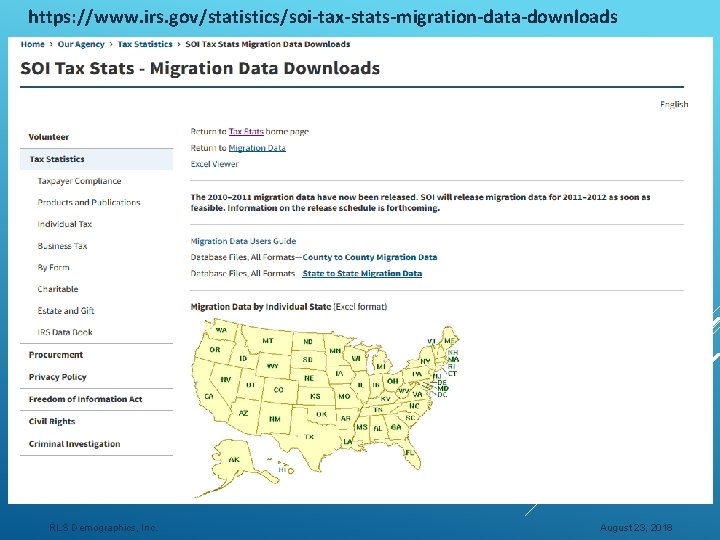Select New York (NY) on the map
The width and height of the screenshot is (720, 540).
pos(425,362)
